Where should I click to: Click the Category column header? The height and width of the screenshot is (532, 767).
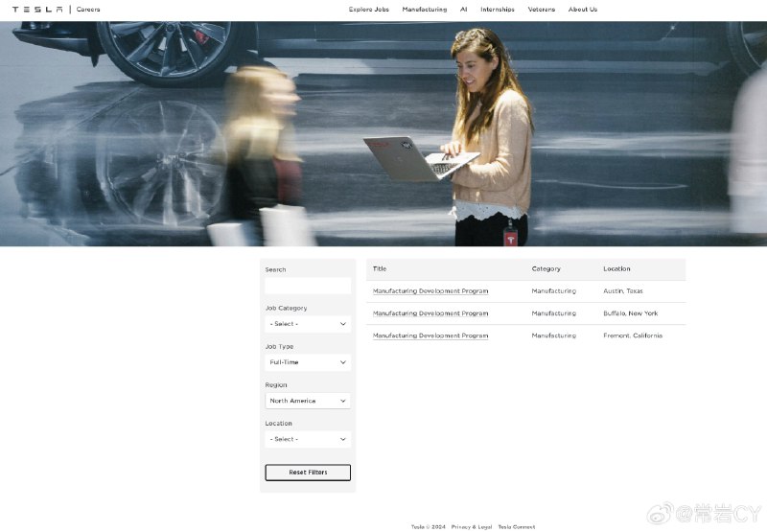pyautogui.click(x=546, y=269)
